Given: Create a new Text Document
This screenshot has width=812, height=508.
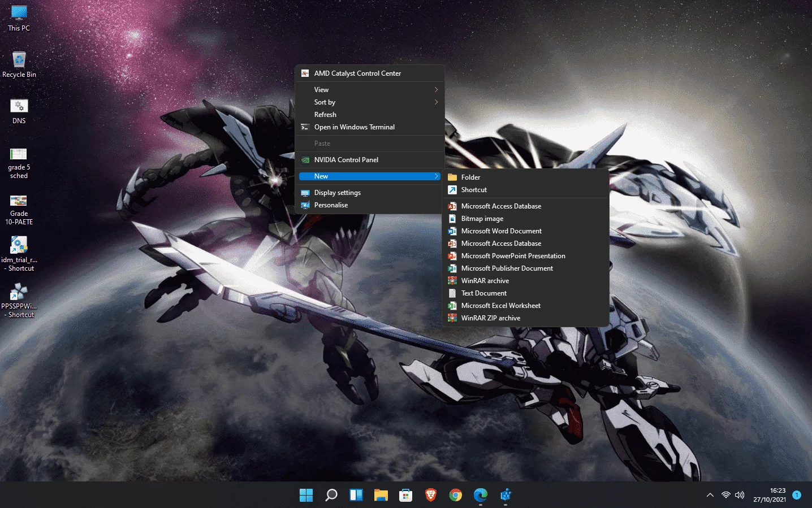Looking at the screenshot, I should (526, 293).
